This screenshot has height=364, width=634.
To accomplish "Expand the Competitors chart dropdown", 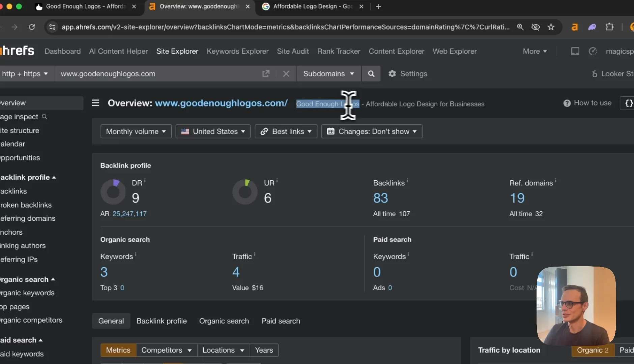I will (x=167, y=350).
